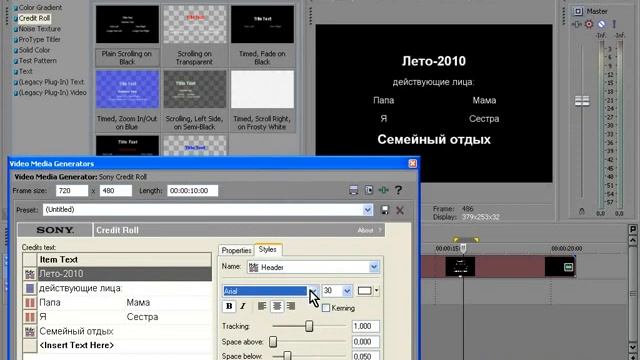This screenshot has width=640, height=360.
Task: Click the generated media icon on timeline clip
Action: pos(569,267)
